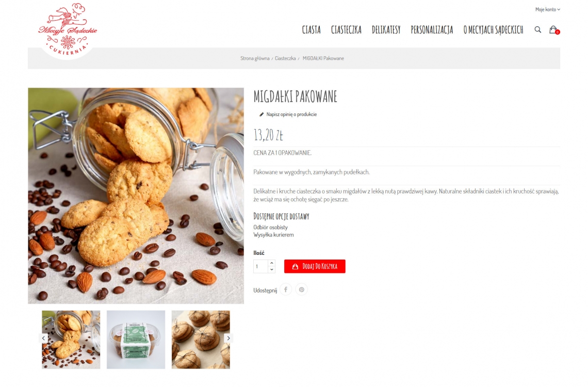
Task: Show next thumbnails with right arrow
Action: click(228, 338)
